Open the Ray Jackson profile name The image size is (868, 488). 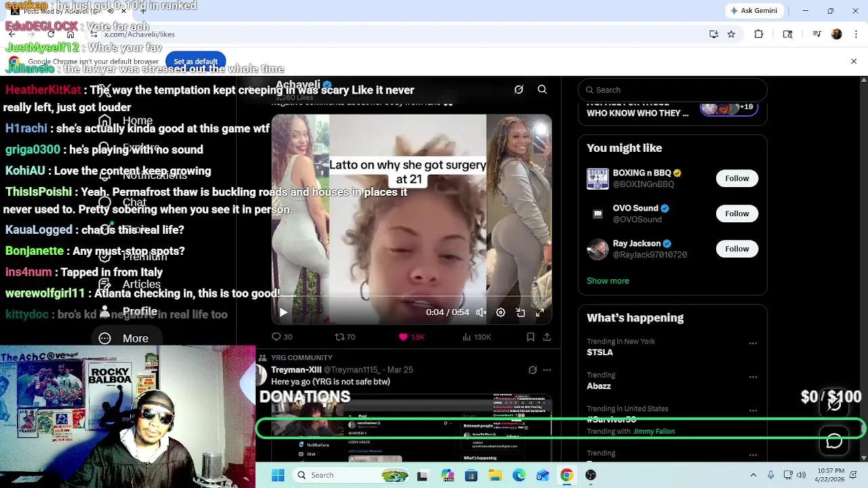636,243
